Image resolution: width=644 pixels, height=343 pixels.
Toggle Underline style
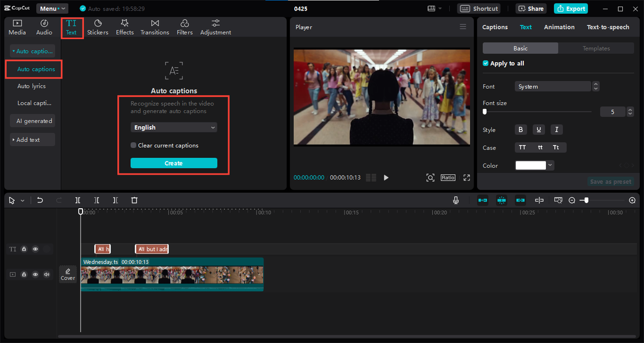point(539,130)
